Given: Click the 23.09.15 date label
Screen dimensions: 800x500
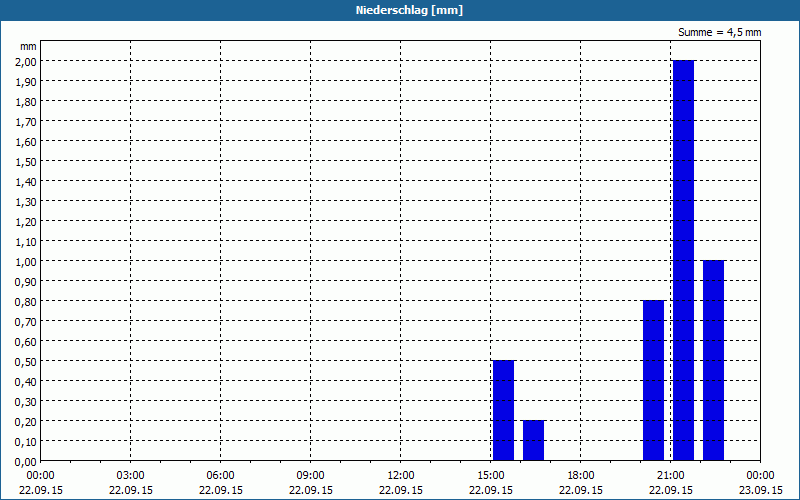Looking at the screenshot, I should click(x=761, y=490).
